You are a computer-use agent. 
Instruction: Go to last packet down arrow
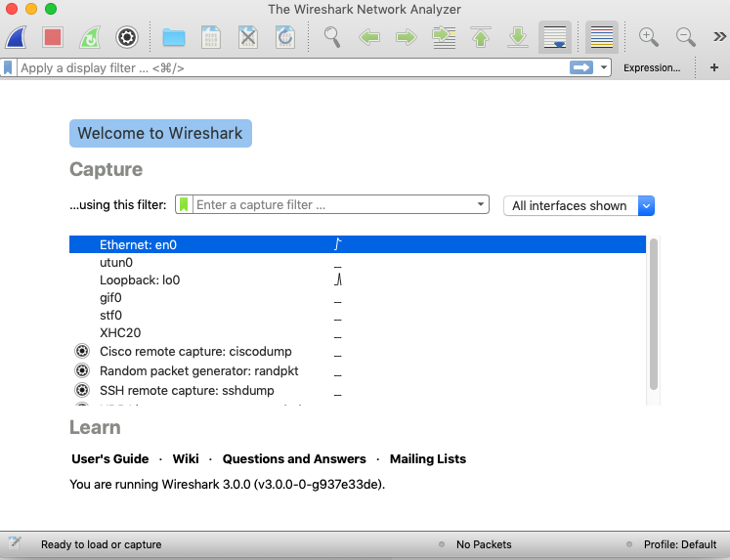[518, 37]
